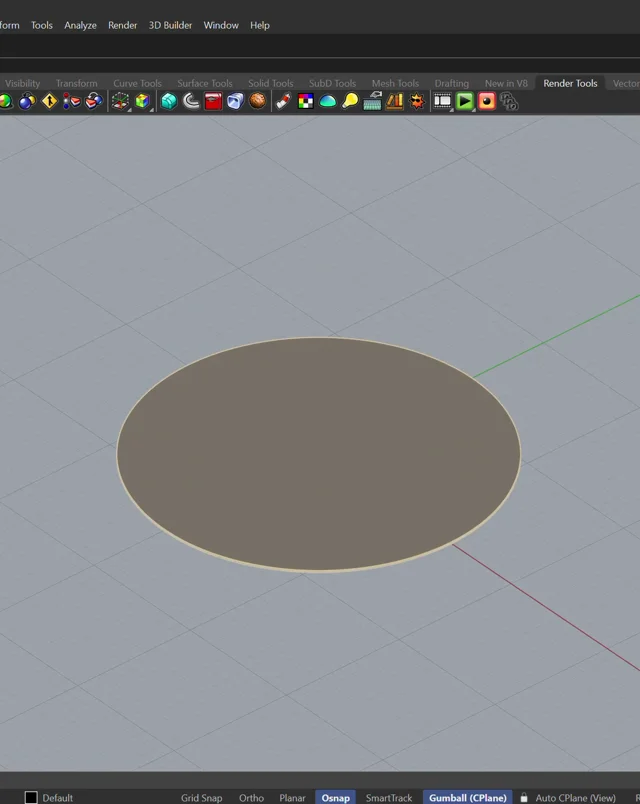The image size is (640, 804).
Task: Open Libraries via the books icon
Action: (x=394, y=102)
